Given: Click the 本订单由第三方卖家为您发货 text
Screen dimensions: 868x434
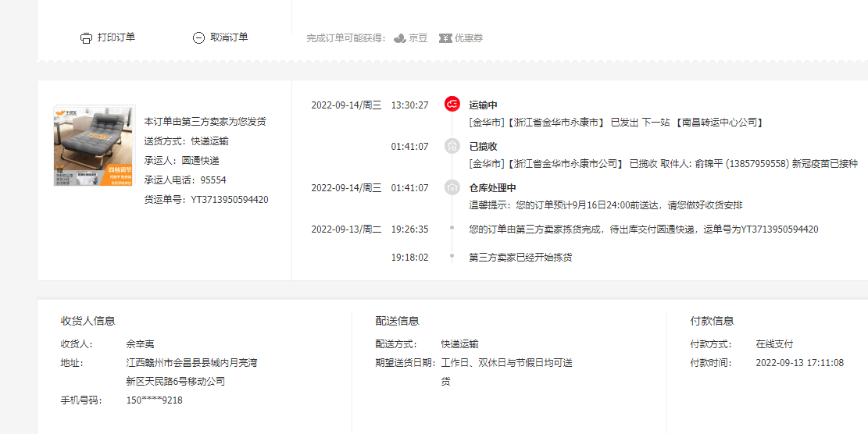Looking at the screenshot, I should click(x=205, y=122).
